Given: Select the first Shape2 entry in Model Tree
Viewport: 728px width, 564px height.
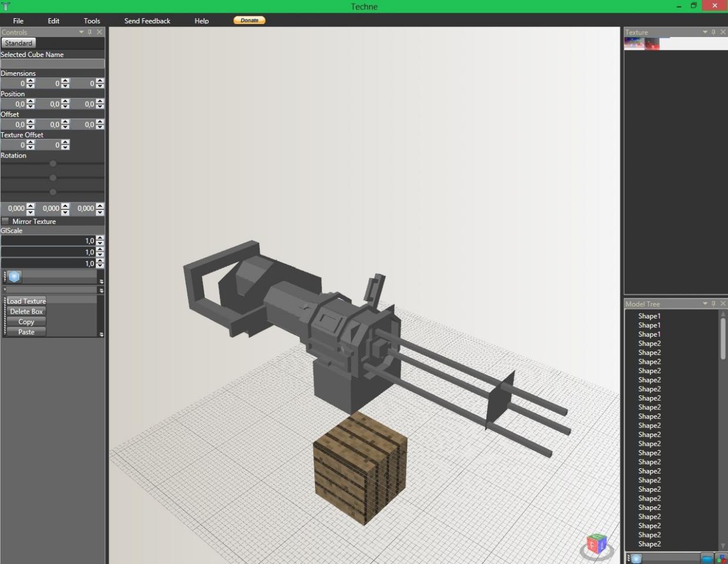Looking at the screenshot, I should tap(649, 343).
